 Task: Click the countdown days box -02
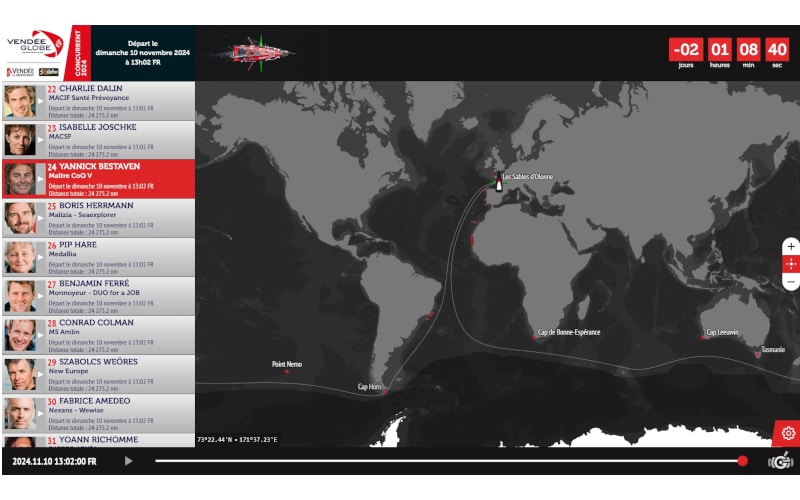(686, 50)
